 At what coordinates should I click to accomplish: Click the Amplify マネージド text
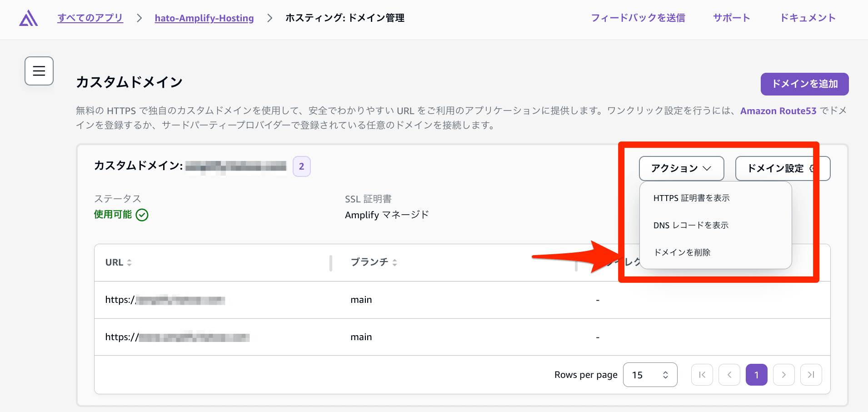[x=387, y=215]
